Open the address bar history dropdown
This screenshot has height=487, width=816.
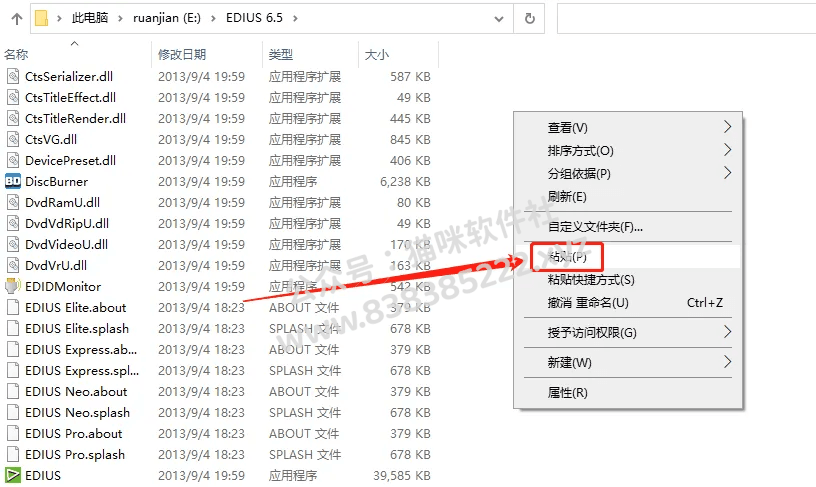tap(499, 19)
